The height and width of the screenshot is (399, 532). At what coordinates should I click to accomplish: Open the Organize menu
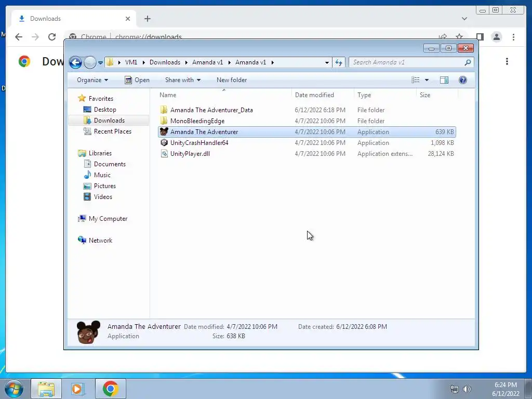coord(92,80)
